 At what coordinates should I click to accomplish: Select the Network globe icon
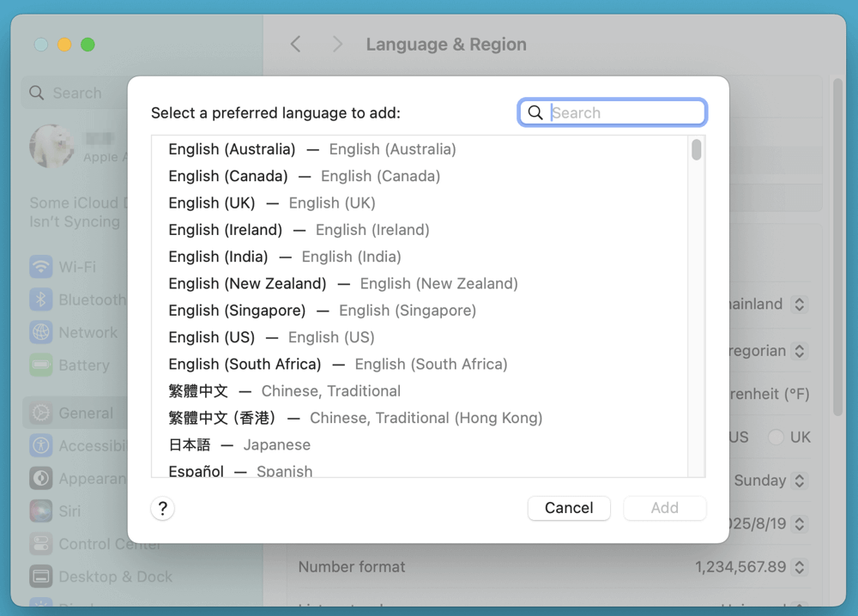pos(40,332)
